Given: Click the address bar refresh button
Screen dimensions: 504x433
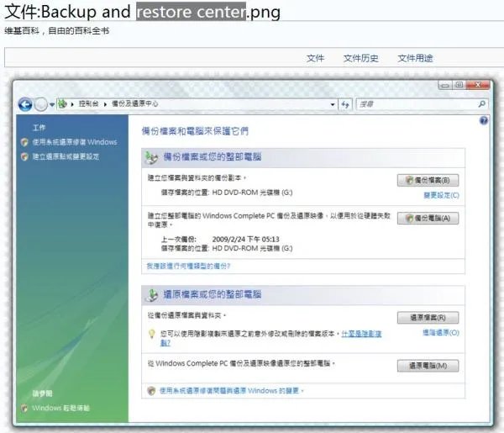Looking at the screenshot, I should point(345,104).
